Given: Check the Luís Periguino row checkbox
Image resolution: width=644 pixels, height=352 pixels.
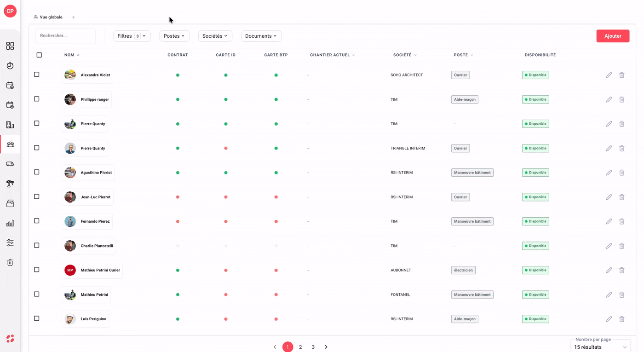Looking at the screenshot, I should tap(37, 318).
